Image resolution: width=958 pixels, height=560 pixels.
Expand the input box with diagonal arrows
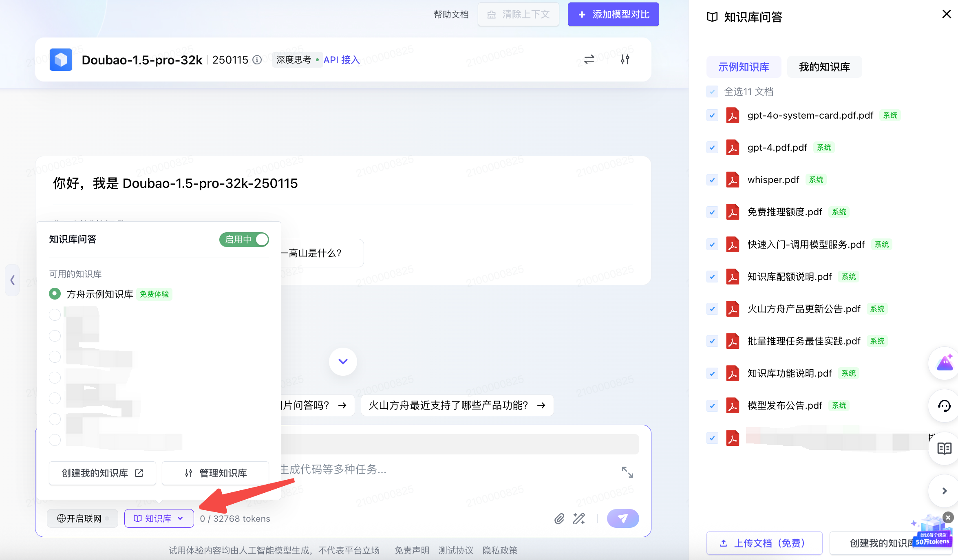(x=627, y=472)
